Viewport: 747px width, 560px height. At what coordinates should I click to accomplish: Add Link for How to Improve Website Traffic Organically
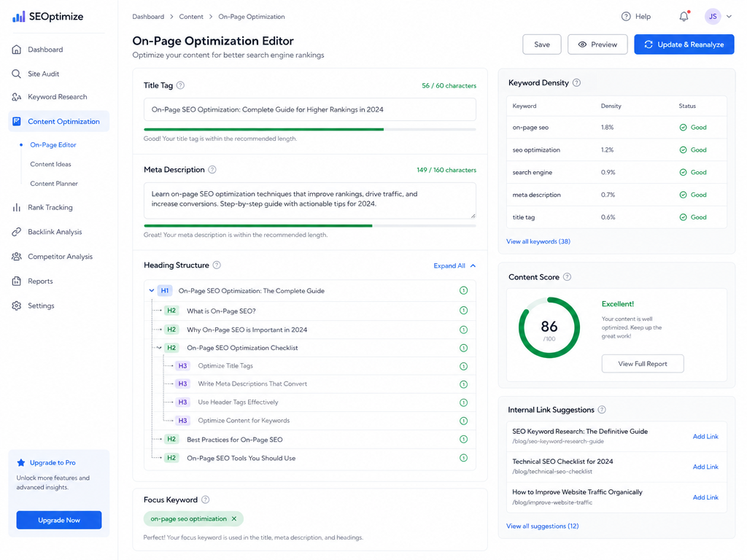click(705, 497)
